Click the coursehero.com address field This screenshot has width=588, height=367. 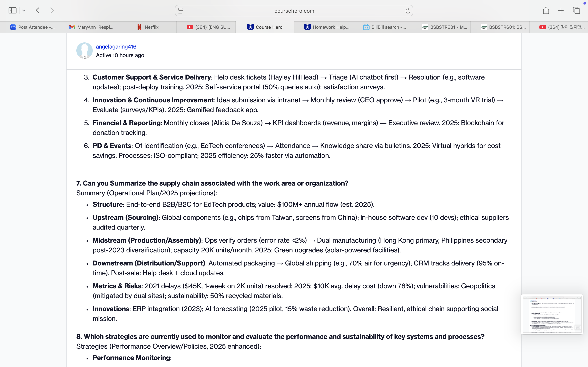[294, 11]
